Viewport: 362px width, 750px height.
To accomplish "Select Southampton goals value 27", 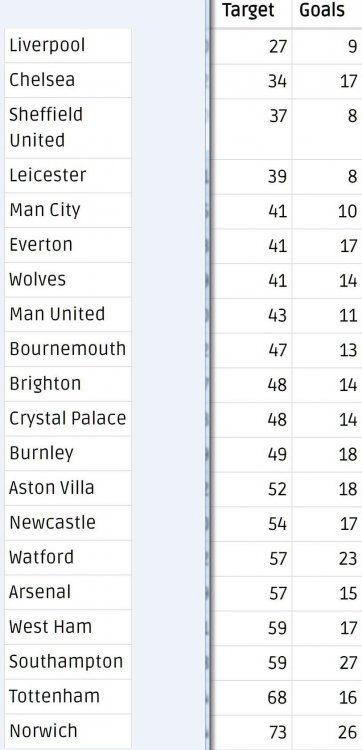I will coord(347,663).
